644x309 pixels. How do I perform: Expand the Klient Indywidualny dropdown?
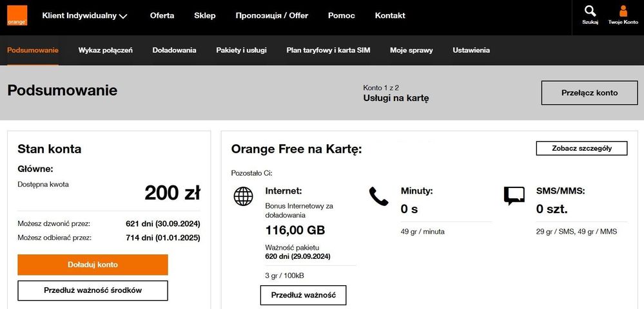point(84,16)
